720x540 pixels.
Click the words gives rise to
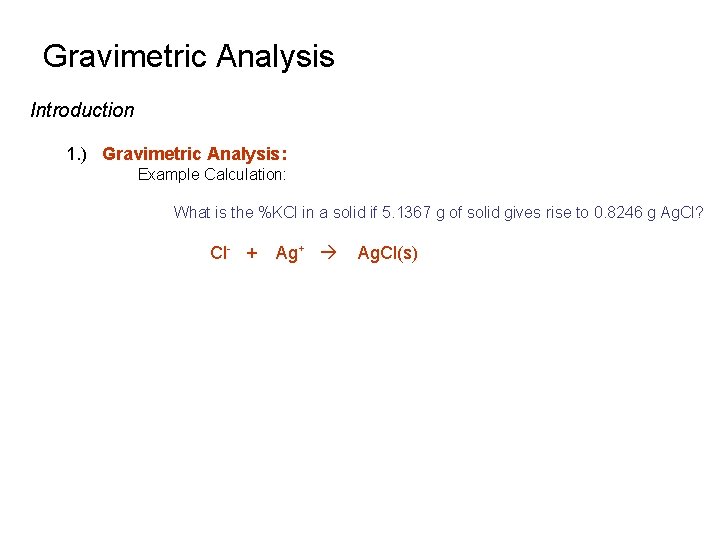point(546,213)
